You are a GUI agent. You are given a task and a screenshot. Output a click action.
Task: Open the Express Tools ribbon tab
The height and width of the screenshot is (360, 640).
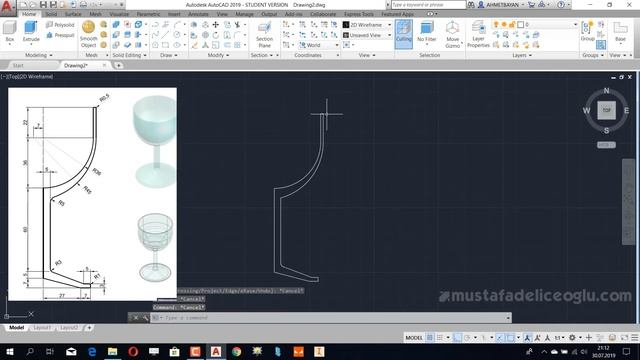point(358,14)
